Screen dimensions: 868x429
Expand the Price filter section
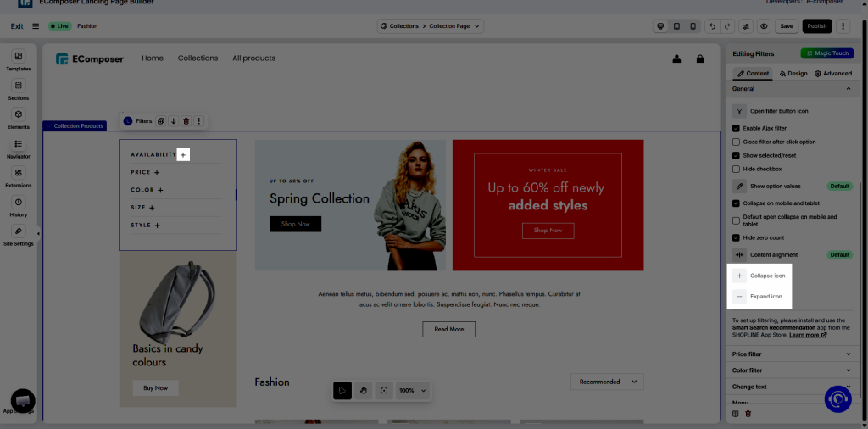pyautogui.click(x=792, y=354)
